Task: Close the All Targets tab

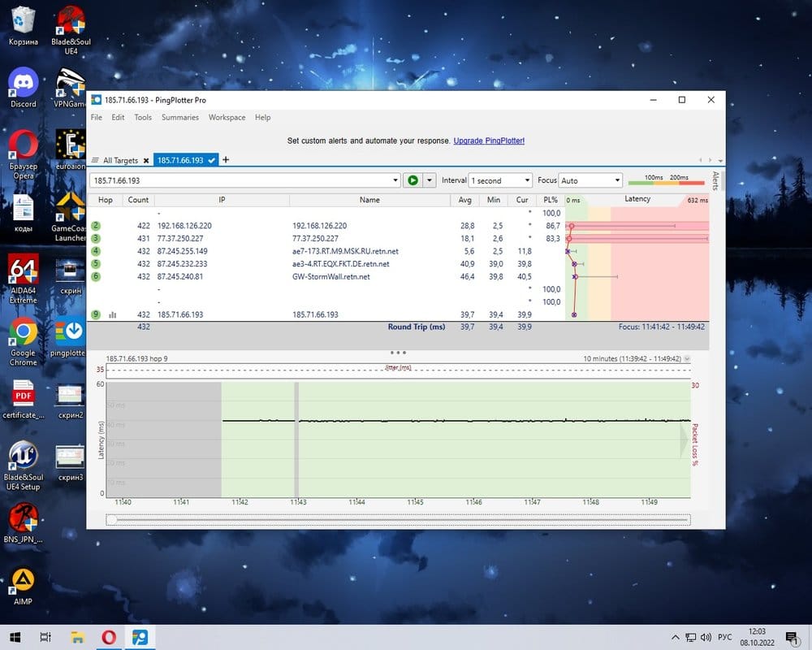Action: 146,161
